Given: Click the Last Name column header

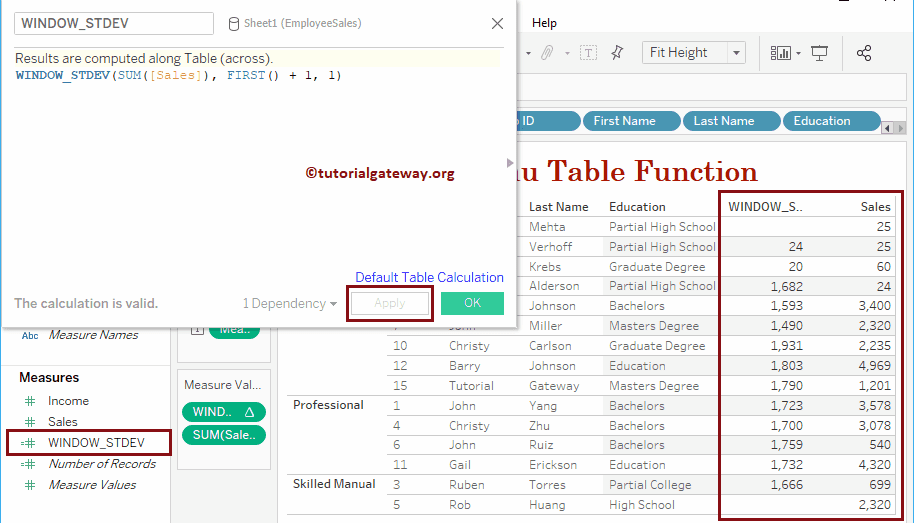Looking at the screenshot, I should (558, 206).
